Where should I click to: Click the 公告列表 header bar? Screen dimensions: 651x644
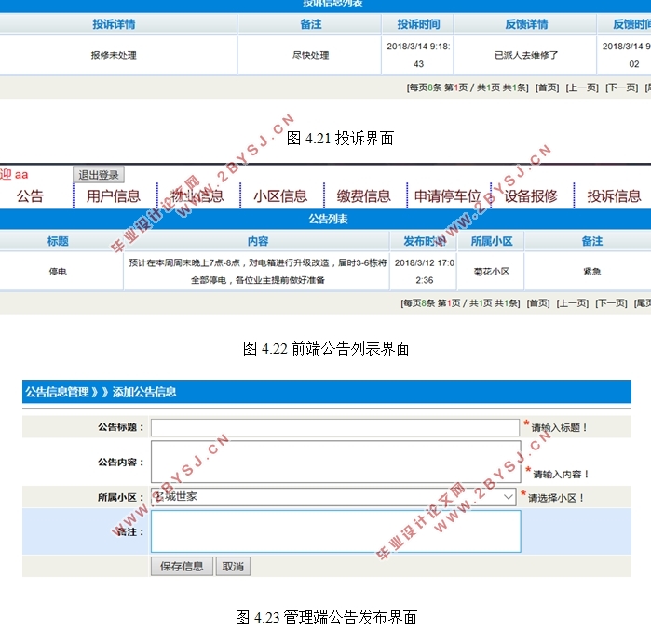326,219
